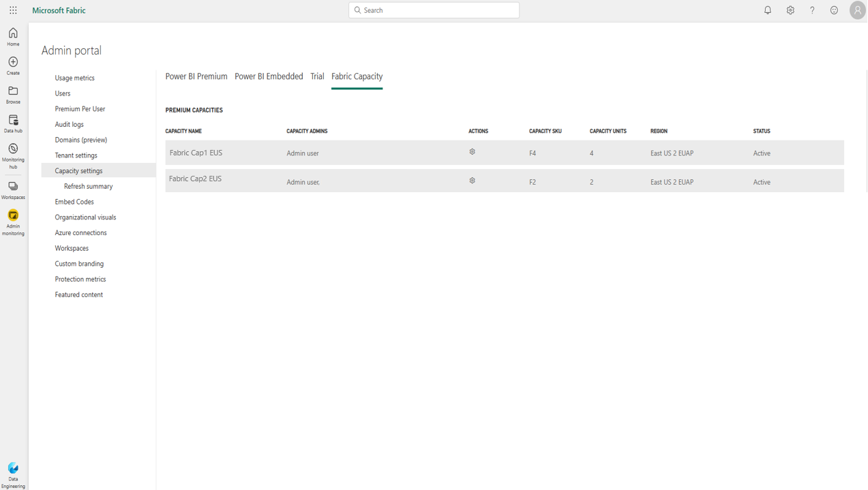Open the app launcher waffle icon
This screenshot has height=490, width=868.
pos(13,10)
